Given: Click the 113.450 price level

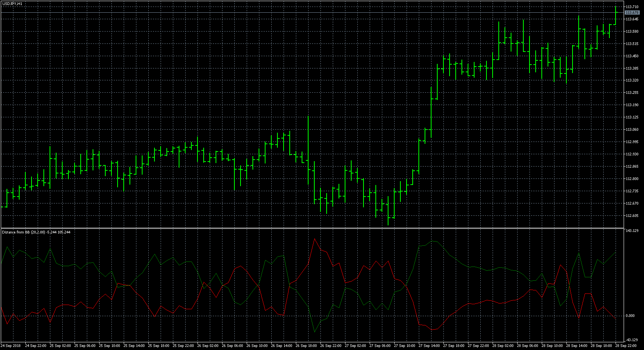Looking at the screenshot, I should coord(632,56).
